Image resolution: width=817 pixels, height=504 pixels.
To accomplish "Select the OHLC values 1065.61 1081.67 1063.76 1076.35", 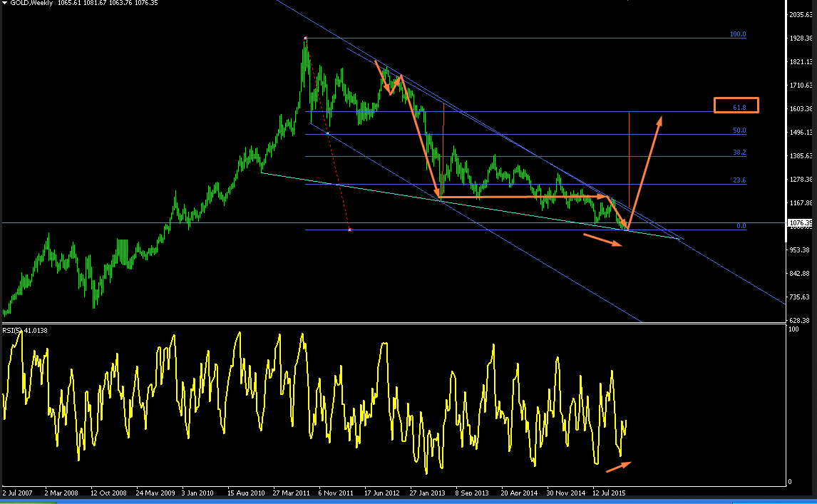I will click(x=108, y=3).
